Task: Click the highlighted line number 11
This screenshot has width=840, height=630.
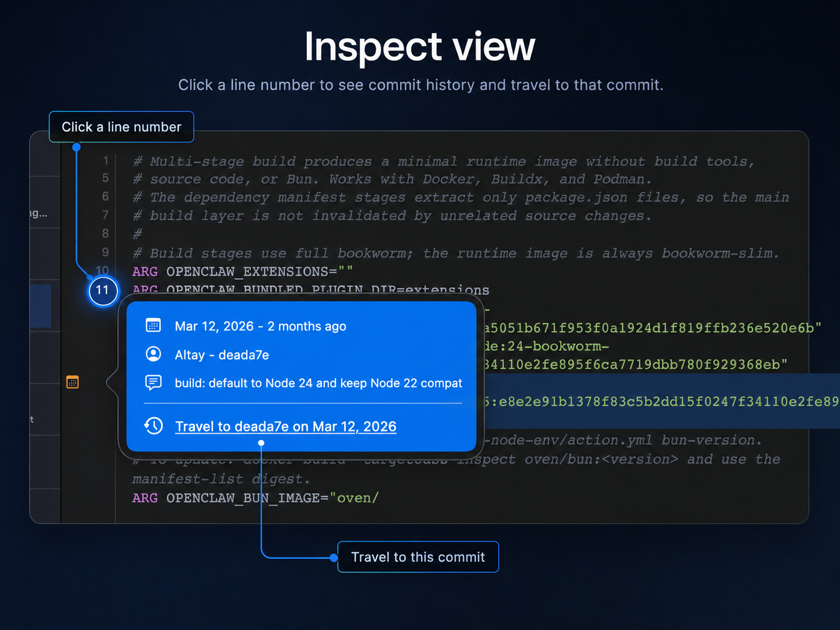Action: click(103, 290)
